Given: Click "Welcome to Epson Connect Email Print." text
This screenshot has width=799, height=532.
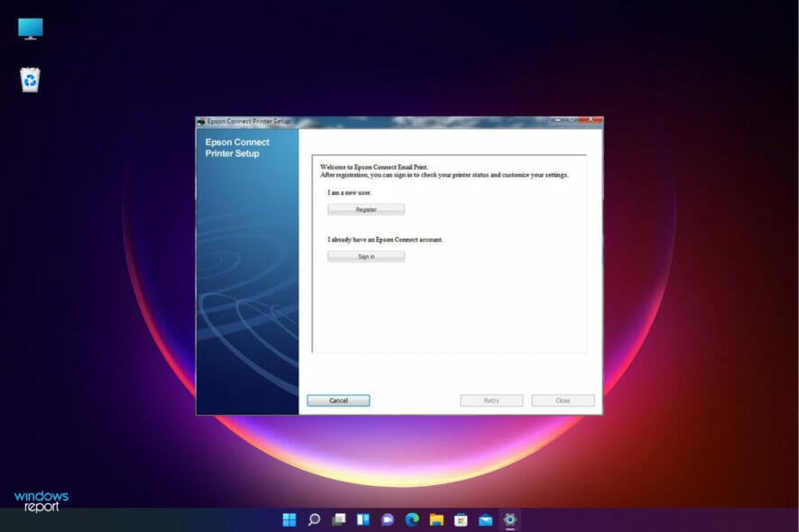Looking at the screenshot, I should point(374,167).
